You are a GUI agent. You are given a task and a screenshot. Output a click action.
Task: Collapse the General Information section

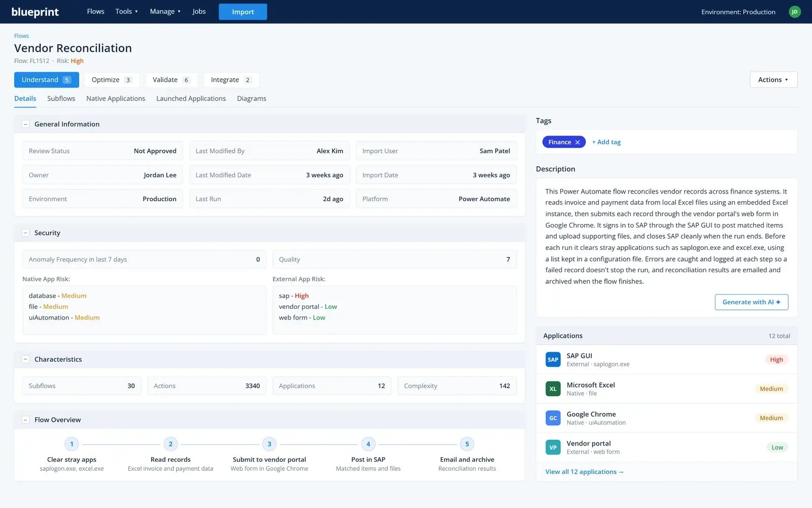click(25, 124)
